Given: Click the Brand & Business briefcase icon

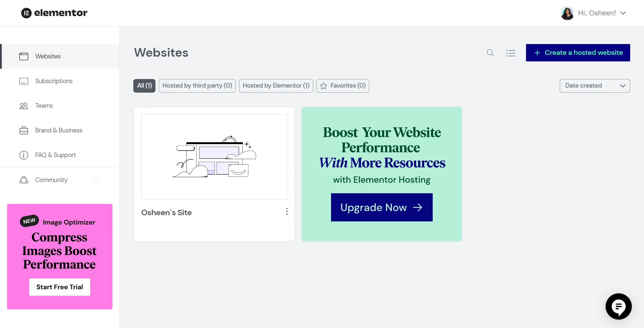Looking at the screenshot, I should [x=24, y=130].
